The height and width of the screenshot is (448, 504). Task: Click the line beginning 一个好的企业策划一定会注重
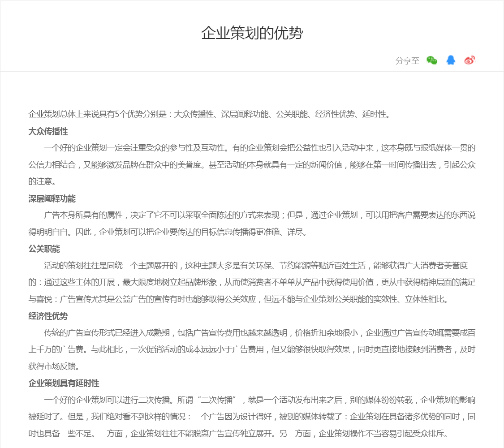pyautogui.click(x=259, y=148)
